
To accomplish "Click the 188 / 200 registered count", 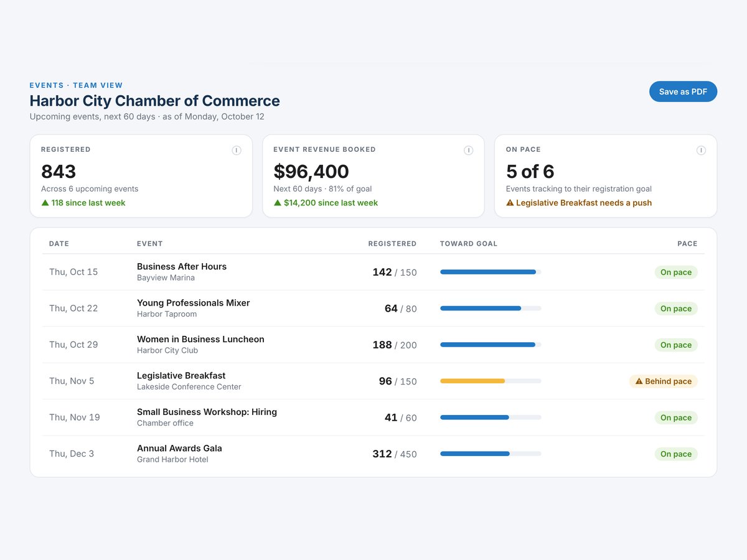I will (x=395, y=345).
